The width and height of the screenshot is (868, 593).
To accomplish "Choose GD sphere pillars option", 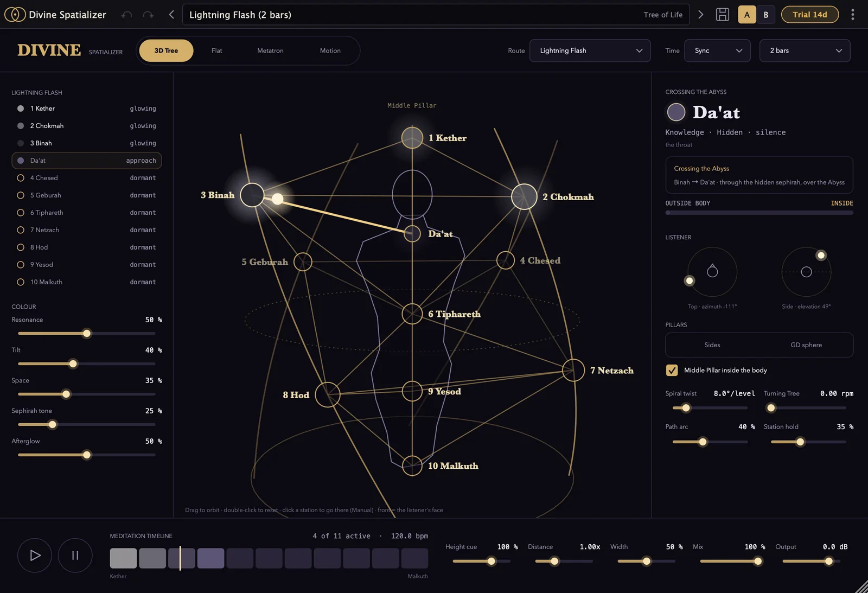I will coord(806,345).
